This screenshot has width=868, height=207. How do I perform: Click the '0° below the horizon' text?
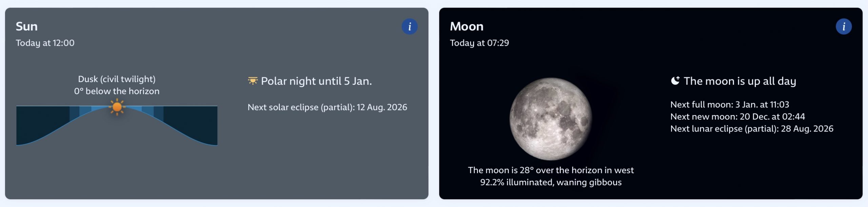[117, 91]
